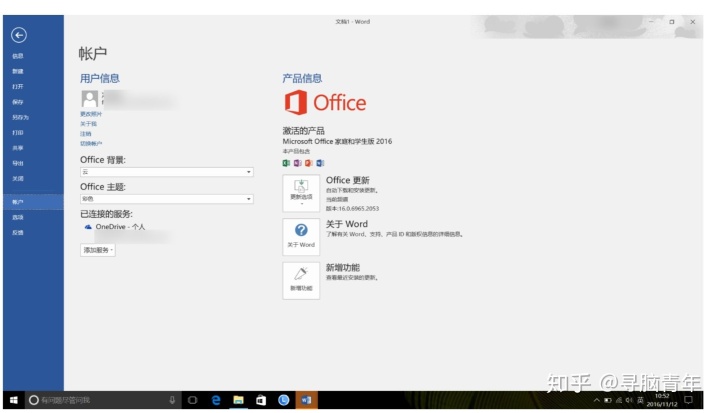Open the blue clock app on the taskbar
Viewport: 720px width, 413px height.
pyautogui.click(x=284, y=400)
